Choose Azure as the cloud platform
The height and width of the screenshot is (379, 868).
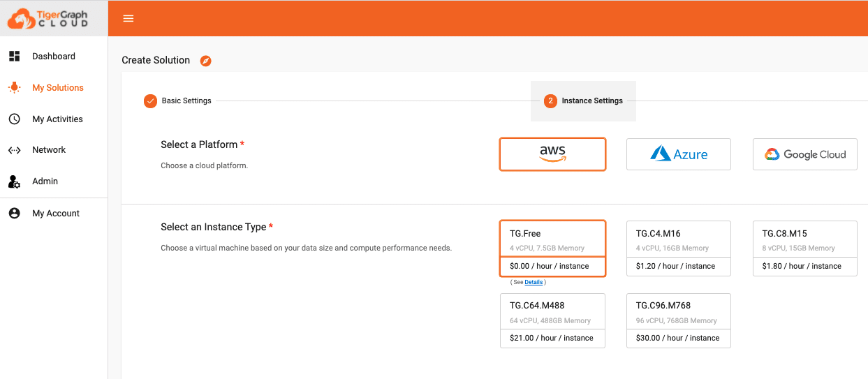(679, 154)
